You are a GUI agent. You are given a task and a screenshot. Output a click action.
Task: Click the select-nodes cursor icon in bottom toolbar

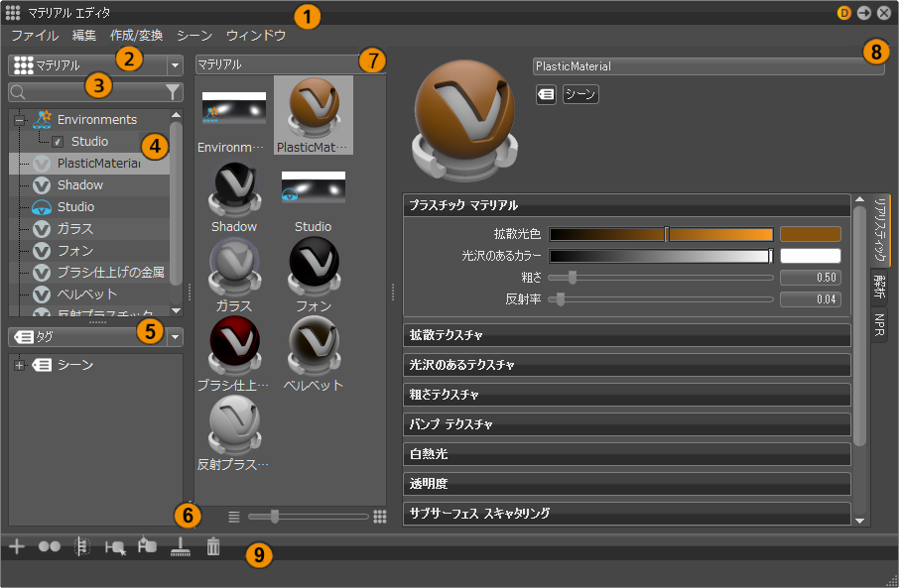pyautogui.click(x=115, y=547)
